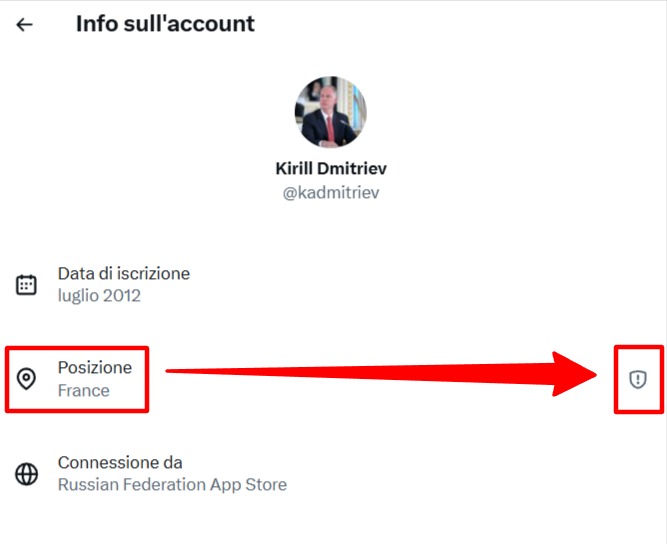Viewport: 667px width, 544px height.
Task: Open Kirill Dmitriev's profile avatar
Action: click(331, 112)
